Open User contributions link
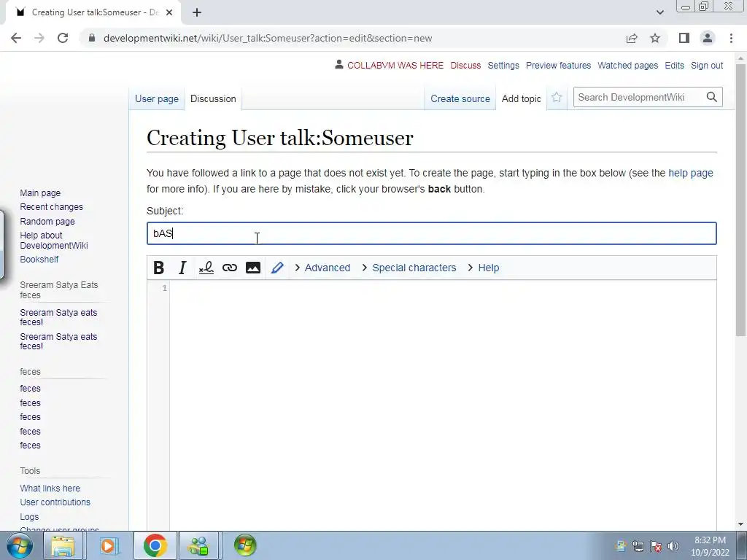 point(55,502)
